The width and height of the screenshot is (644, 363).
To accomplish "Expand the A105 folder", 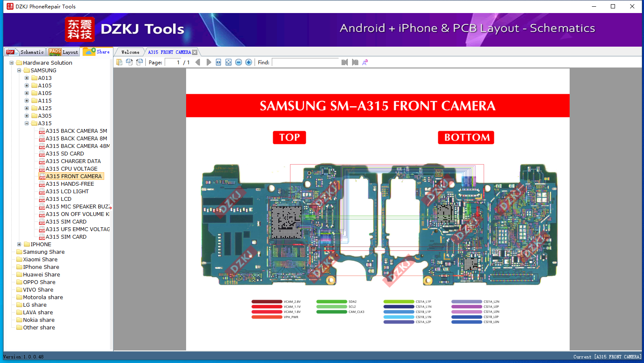I will [27, 86].
